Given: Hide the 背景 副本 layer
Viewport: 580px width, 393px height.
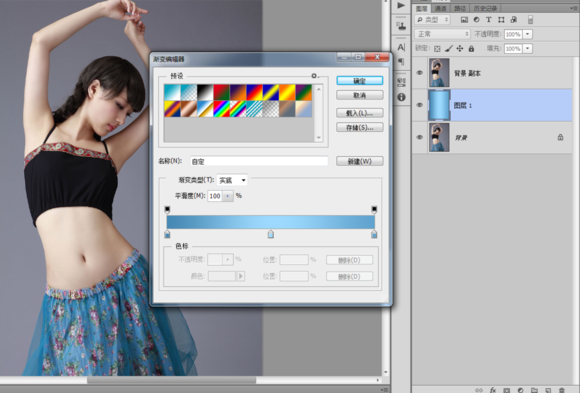Looking at the screenshot, I should click(x=419, y=73).
